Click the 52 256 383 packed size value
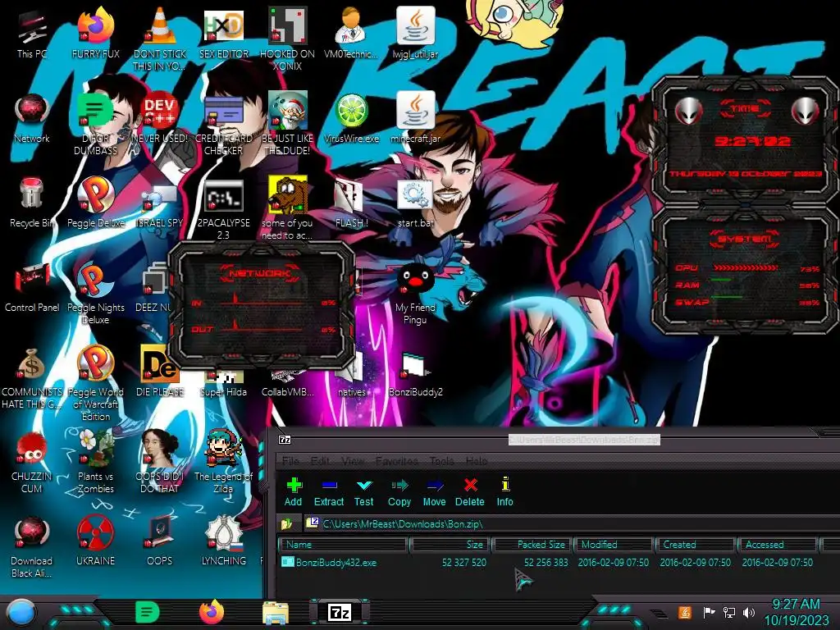Image resolution: width=840 pixels, height=630 pixels. pyautogui.click(x=546, y=563)
